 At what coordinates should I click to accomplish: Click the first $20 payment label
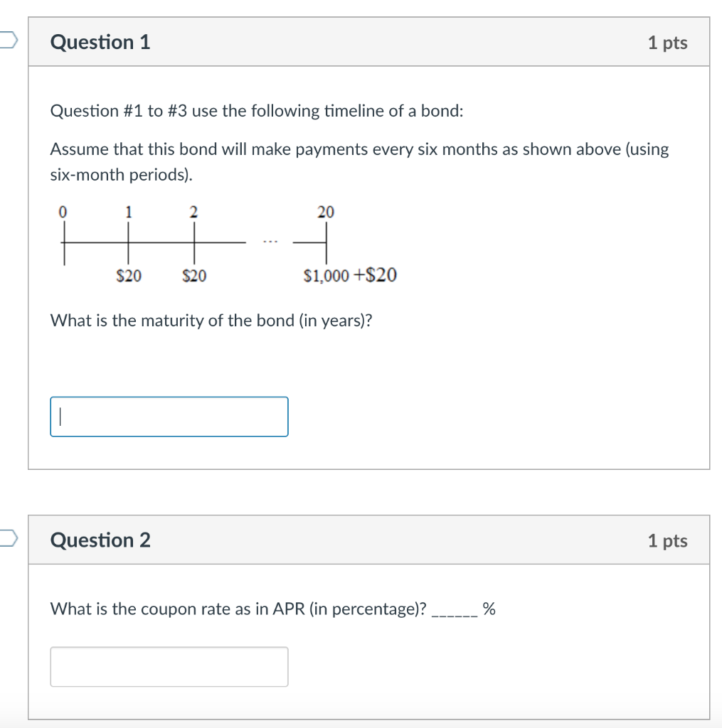point(129,276)
